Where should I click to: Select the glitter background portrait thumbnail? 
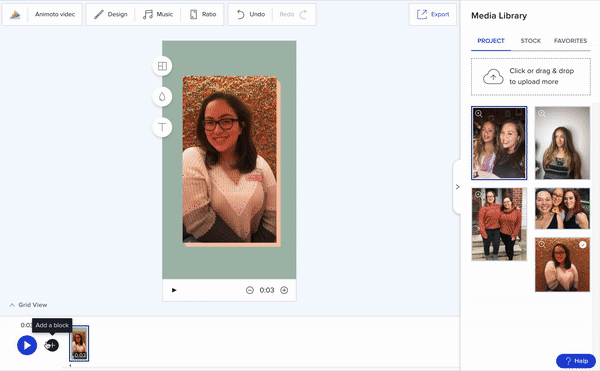click(x=562, y=265)
